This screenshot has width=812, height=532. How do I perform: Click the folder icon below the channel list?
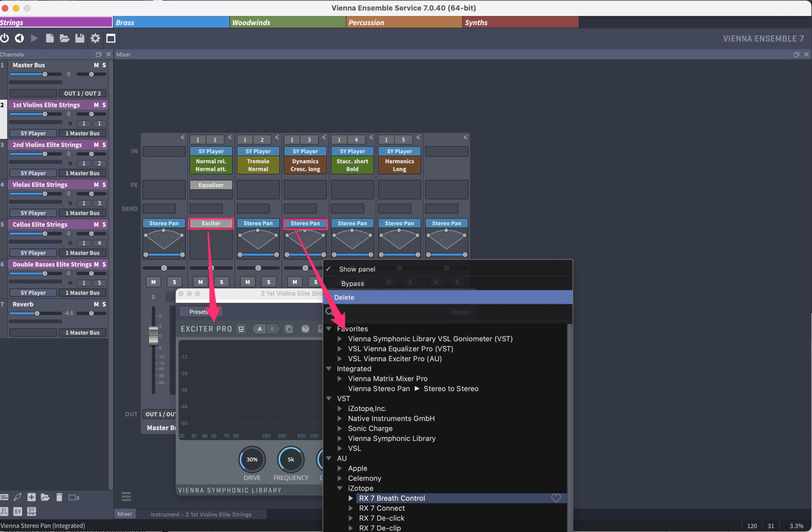pos(45,497)
